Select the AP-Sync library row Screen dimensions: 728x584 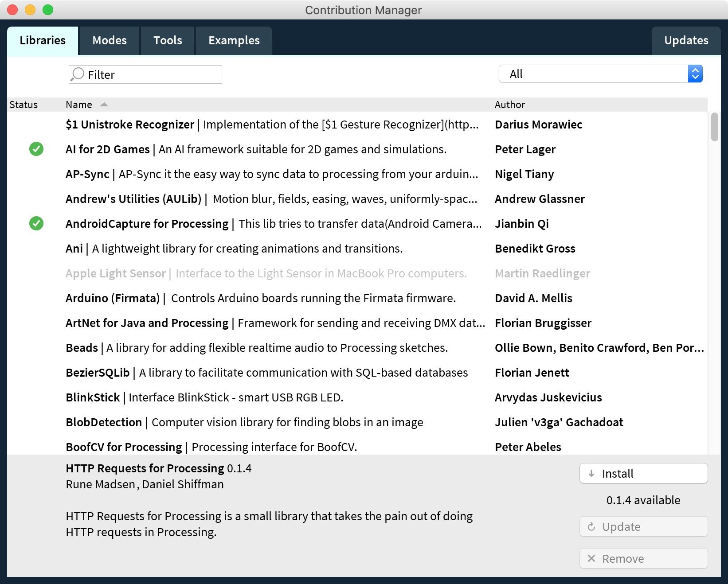(357, 174)
